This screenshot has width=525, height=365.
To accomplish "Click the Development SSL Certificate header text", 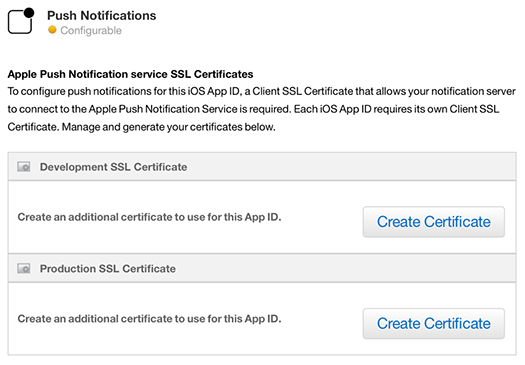I will coord(114,167).
